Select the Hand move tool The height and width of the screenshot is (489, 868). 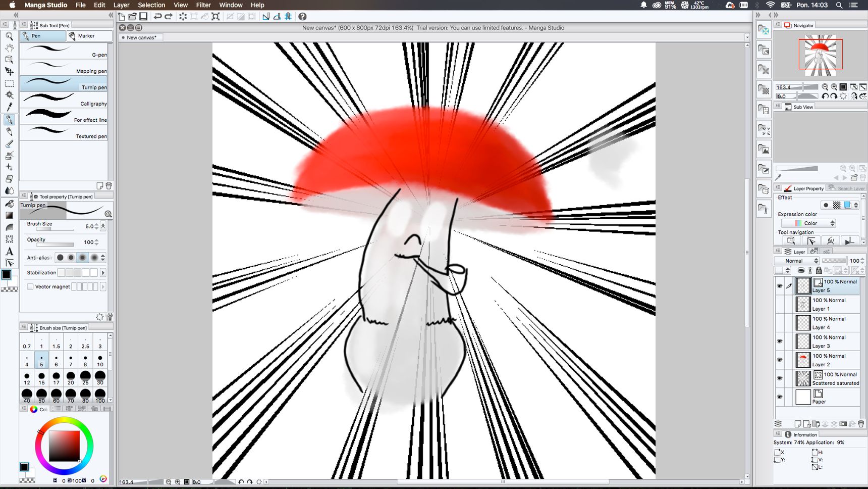[9, 47]
